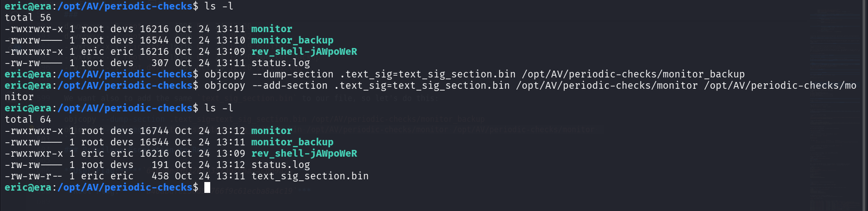Click the "total 64" line
The height and width of the screenshot is (211, 868).
pyautogui.click(x=28, y=120)
